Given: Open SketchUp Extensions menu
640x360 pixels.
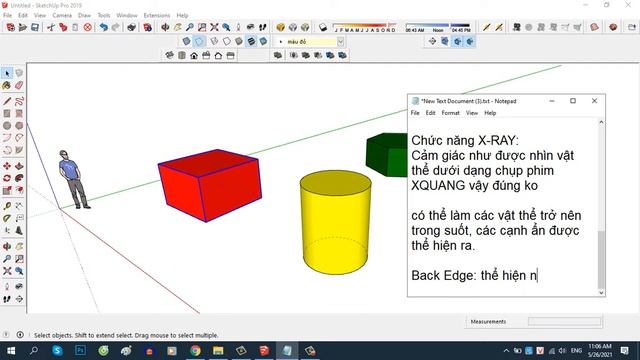Looking at the screenshot, I should 157,16.
